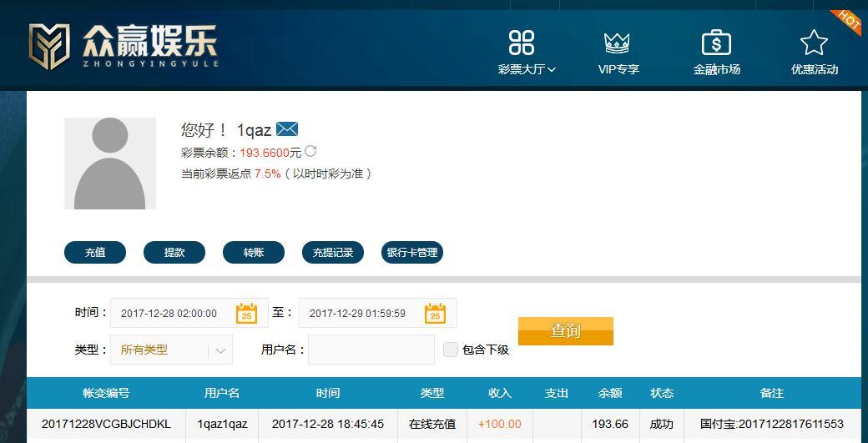Screen dimensions: 868x443
Task: Click the username cell 1qaz1qaz
Action: point(222,424)
